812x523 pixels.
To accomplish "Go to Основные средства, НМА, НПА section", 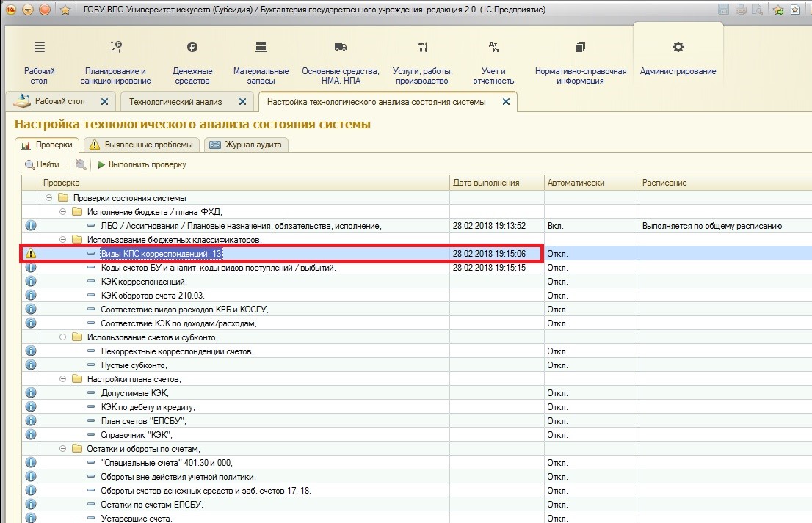I will coord(340,62).
